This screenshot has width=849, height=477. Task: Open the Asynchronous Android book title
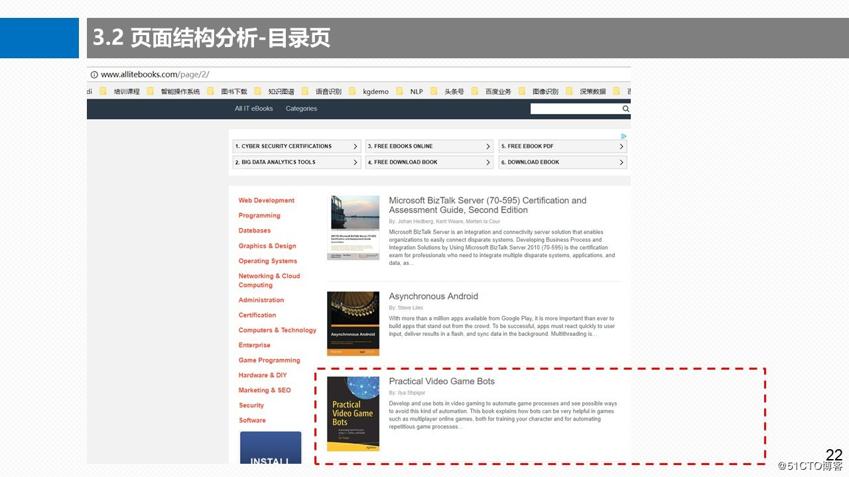pos(433,297)
